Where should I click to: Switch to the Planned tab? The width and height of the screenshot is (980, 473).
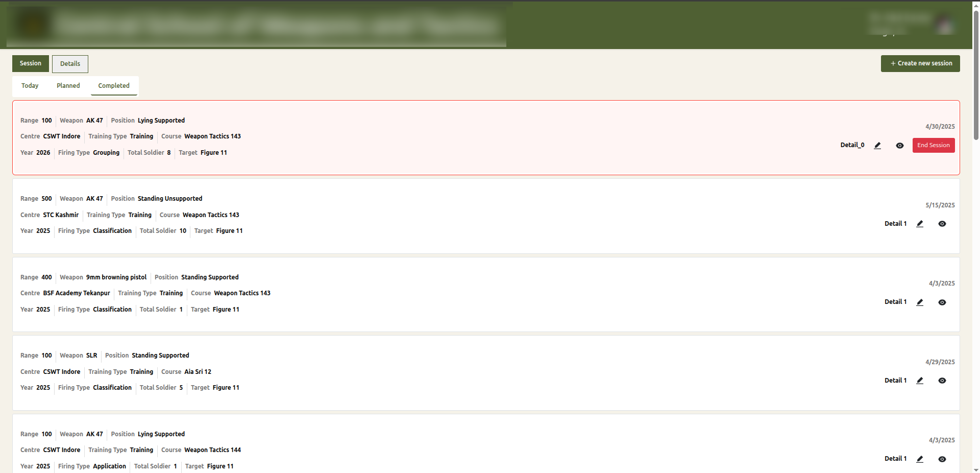click(68, 86)
